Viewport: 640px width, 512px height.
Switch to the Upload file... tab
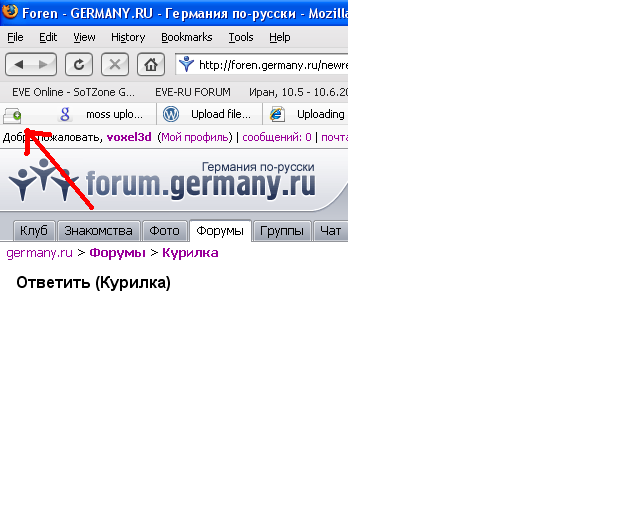pyautogui.click(x=209, y=114)
